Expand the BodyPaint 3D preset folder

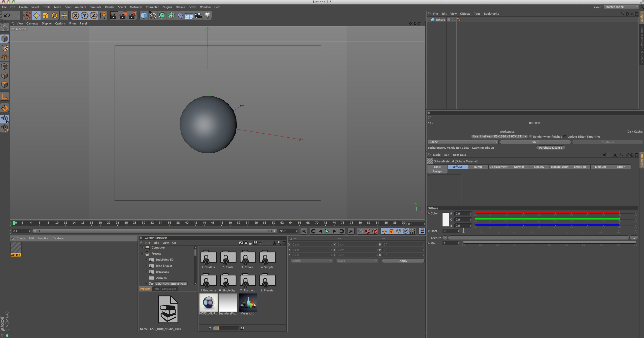click(146, 260)
